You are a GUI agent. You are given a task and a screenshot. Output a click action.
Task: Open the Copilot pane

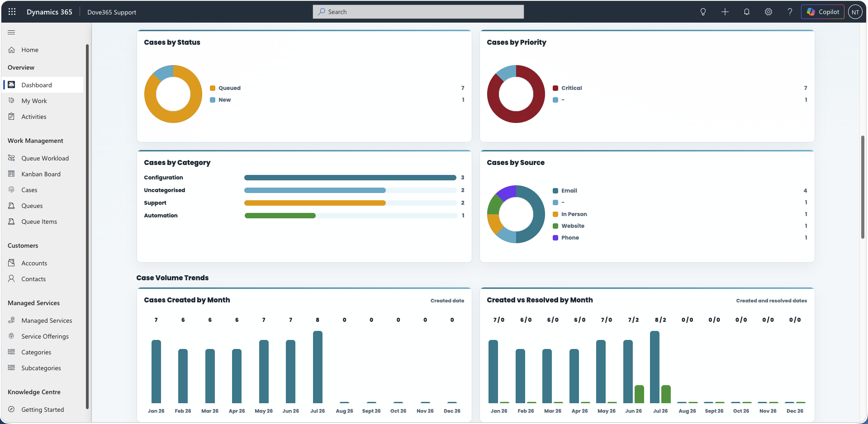823,12
